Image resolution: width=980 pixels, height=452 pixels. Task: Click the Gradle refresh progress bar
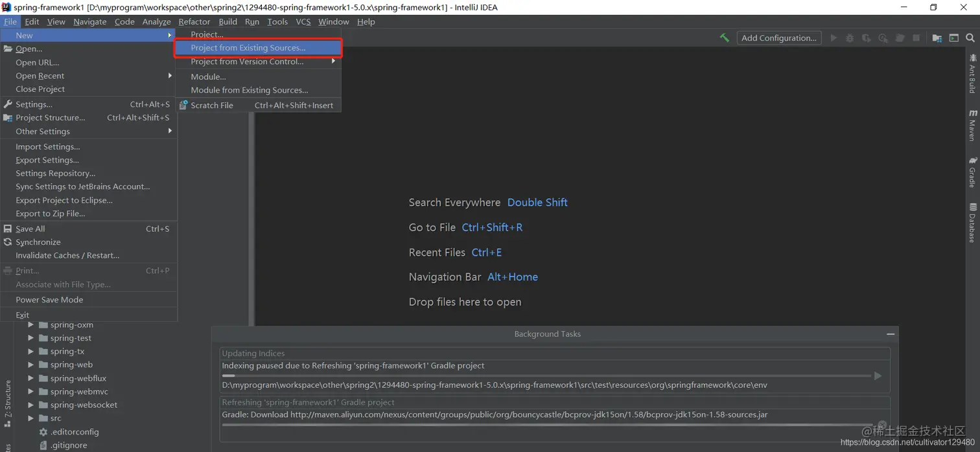click(546, 425)
